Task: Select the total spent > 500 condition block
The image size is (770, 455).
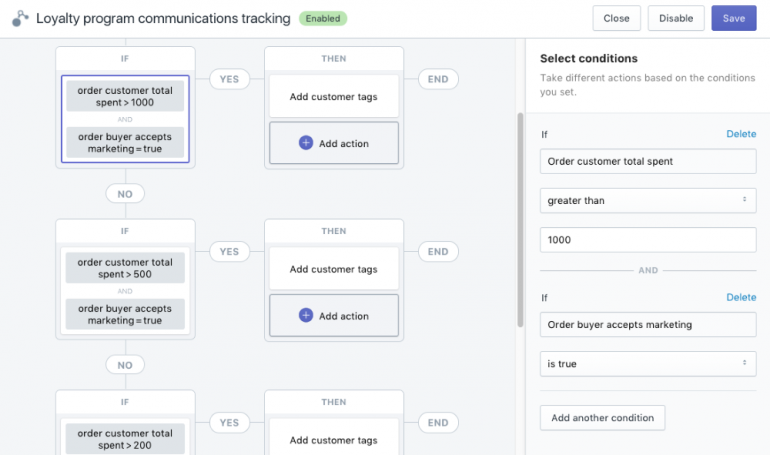Action: coord(125,268)
